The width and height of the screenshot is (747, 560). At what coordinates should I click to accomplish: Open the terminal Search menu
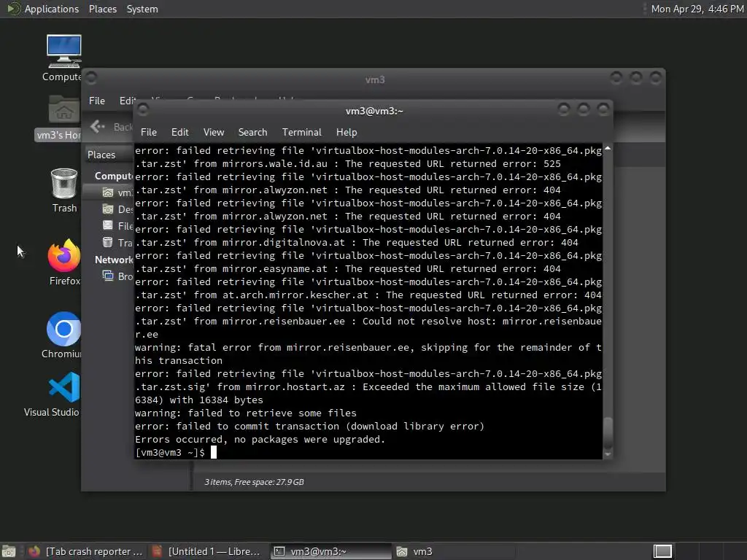coord(252,133)
